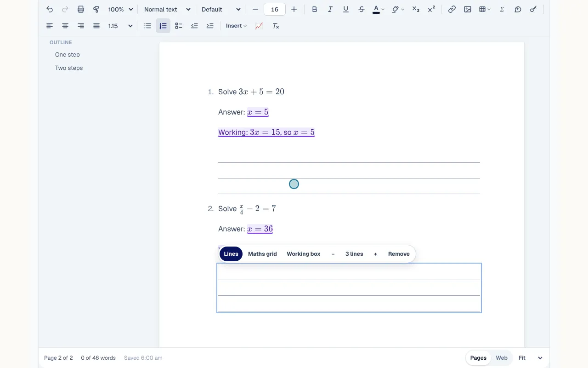Image resolution: width=588 pixels, height=368 pixels.
Task: Toggle bold formatting
Action: [315, 9]
